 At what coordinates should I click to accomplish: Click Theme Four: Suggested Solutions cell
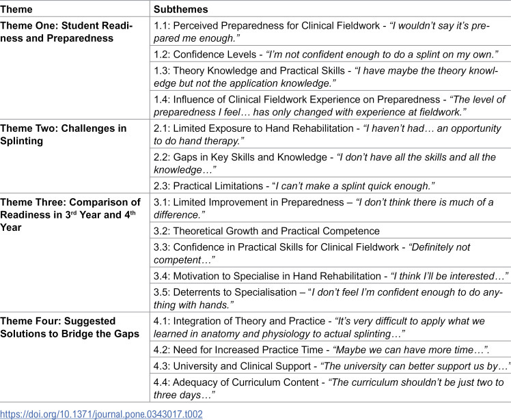click(74, 357)
